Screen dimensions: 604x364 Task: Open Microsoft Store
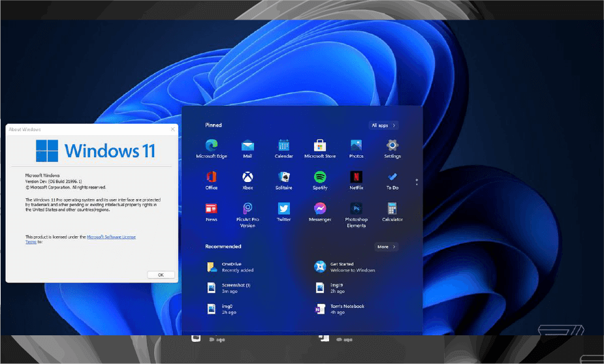click(320, 149)
